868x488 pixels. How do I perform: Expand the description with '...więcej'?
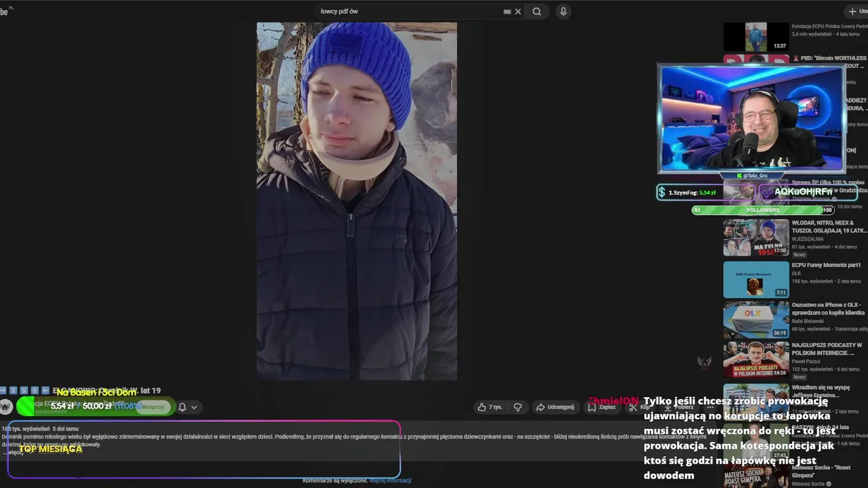[13, 452]
